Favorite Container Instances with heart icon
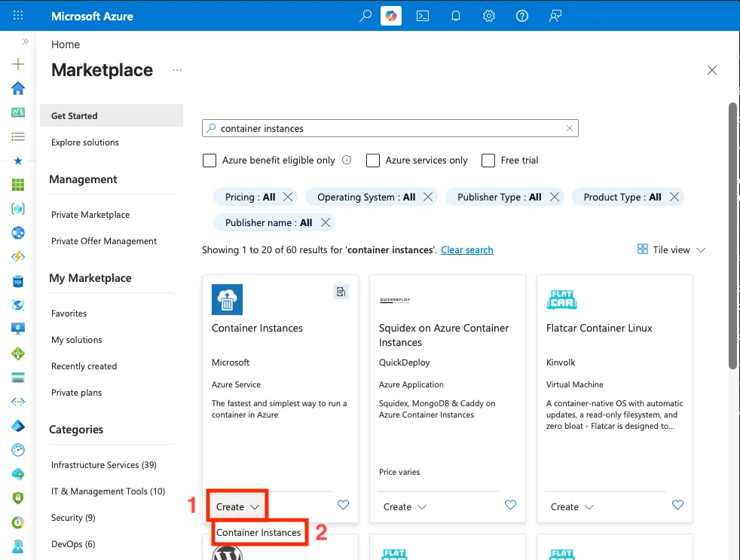Screen dimensions: 740x560 coord(343,505)
